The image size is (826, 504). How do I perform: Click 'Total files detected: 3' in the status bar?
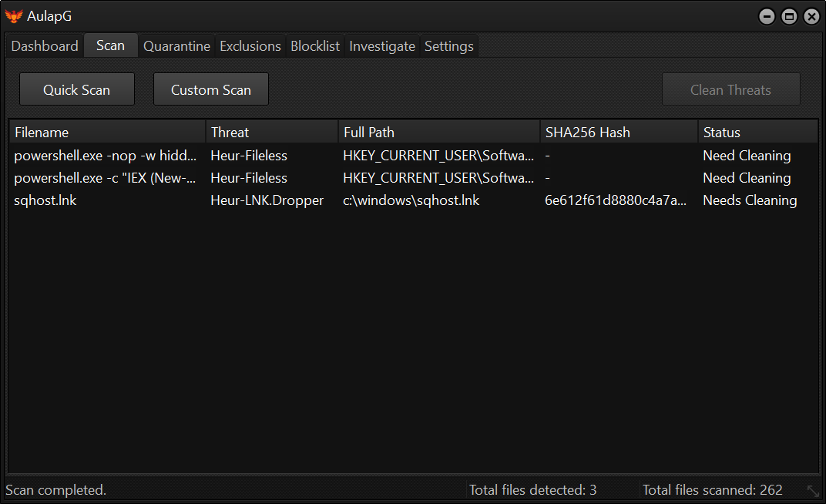coord(532,490)
